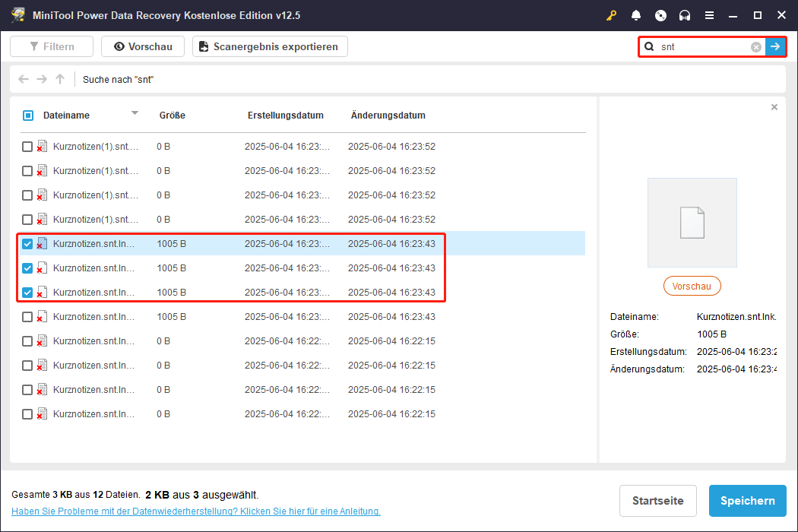The image size is (798, 532).
Task: Click the blank file preview thumbnail
Action: [692, 223]
